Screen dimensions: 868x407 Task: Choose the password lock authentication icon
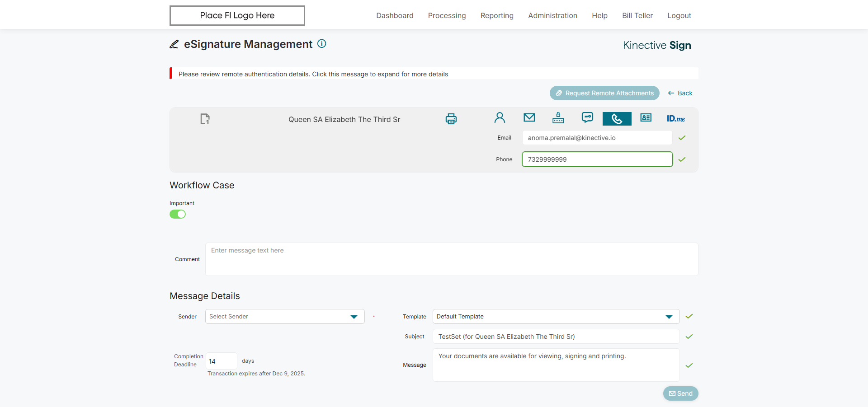click(x=558, y=117)
